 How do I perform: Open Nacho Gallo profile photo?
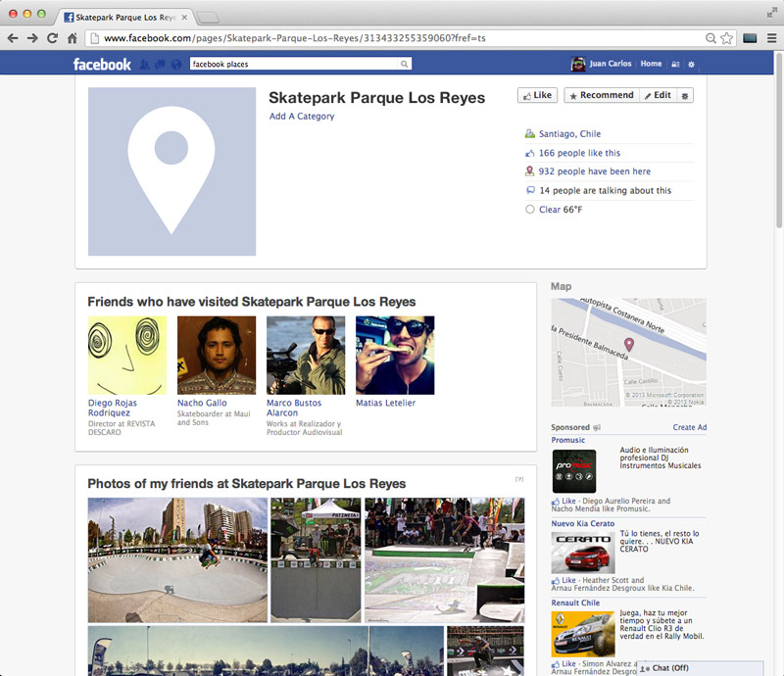point(217,355)
